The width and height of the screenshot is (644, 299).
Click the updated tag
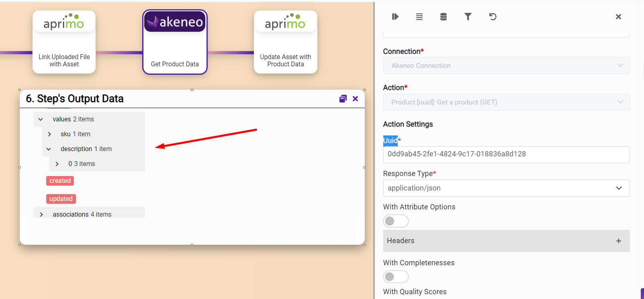(61, 199)
